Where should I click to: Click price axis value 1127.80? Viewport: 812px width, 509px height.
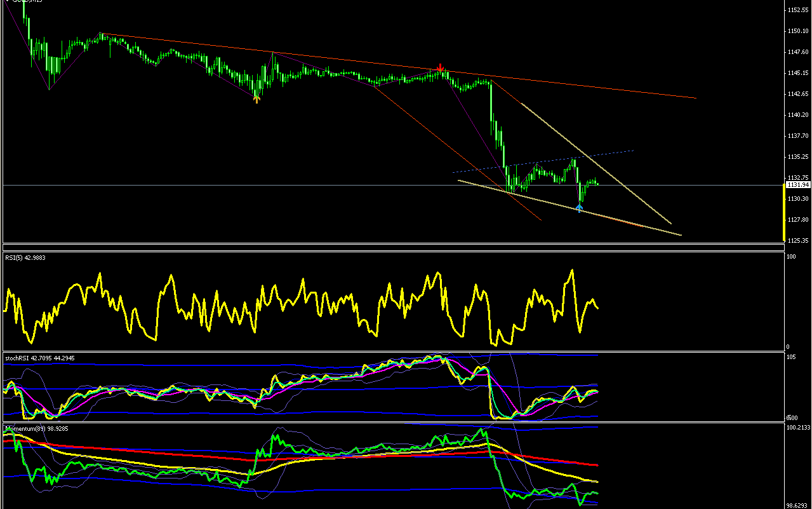(x=797, y=220)
